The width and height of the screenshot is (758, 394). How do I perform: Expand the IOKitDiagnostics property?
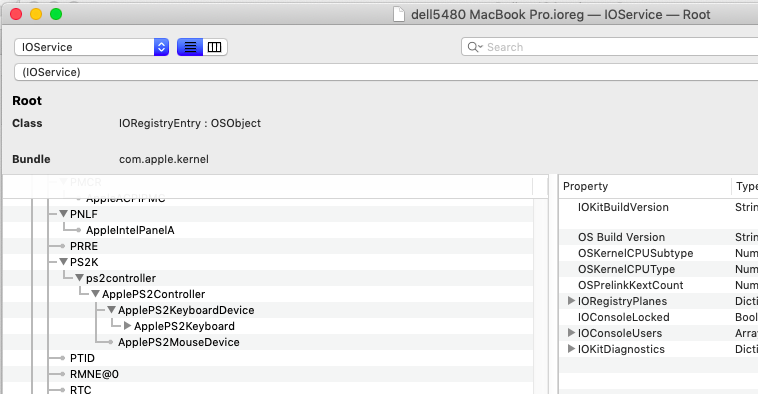click(571, 349)
